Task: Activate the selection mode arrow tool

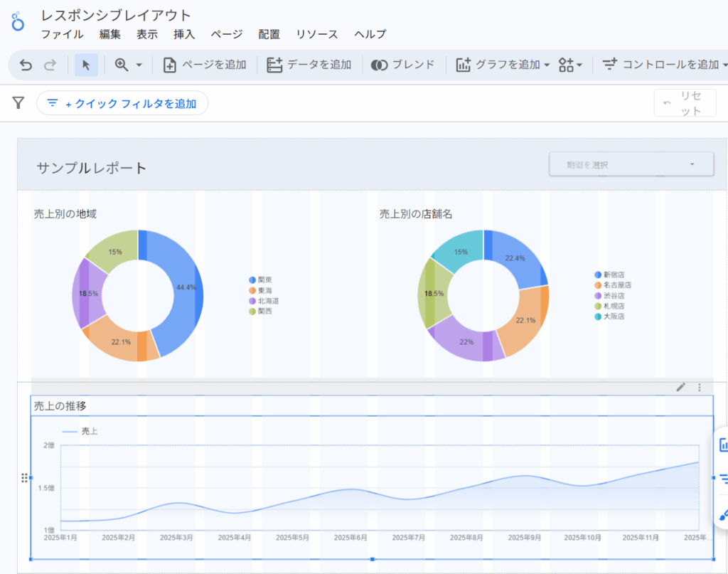Action: 86,65
